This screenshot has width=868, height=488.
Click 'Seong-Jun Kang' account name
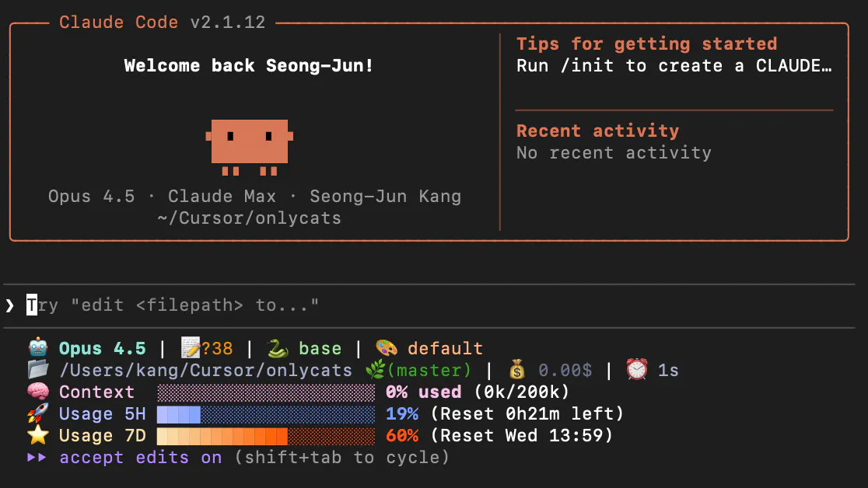pos(385,197)
